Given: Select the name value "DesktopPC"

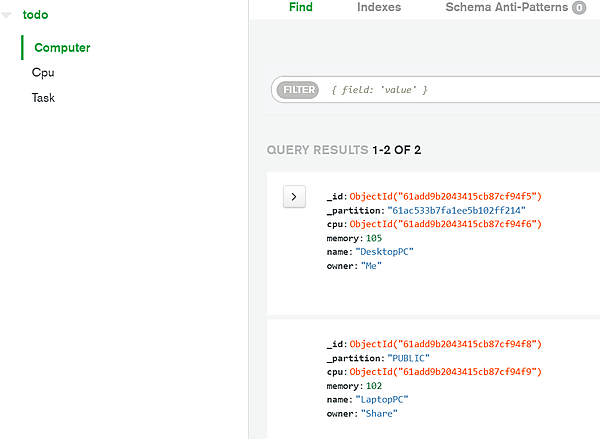Looking at the screenshot, I should [x=385, y=252].
